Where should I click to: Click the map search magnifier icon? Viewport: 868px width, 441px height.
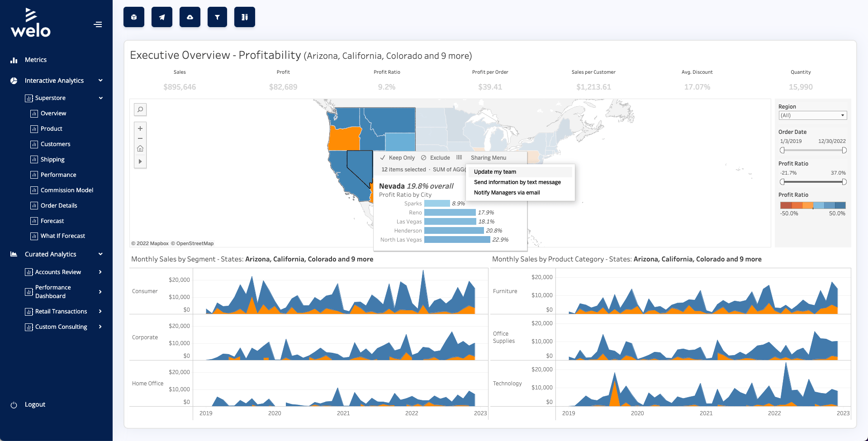coord(140,109)
